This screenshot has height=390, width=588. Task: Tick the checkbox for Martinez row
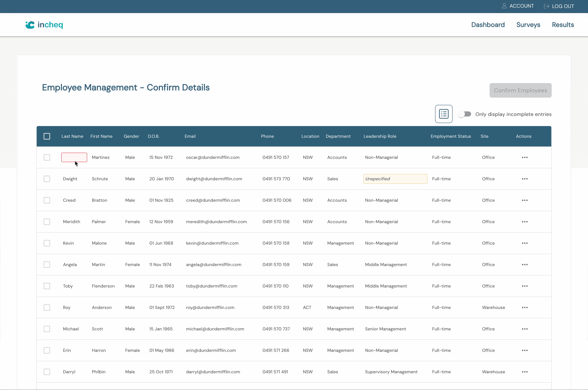[47, 157]
